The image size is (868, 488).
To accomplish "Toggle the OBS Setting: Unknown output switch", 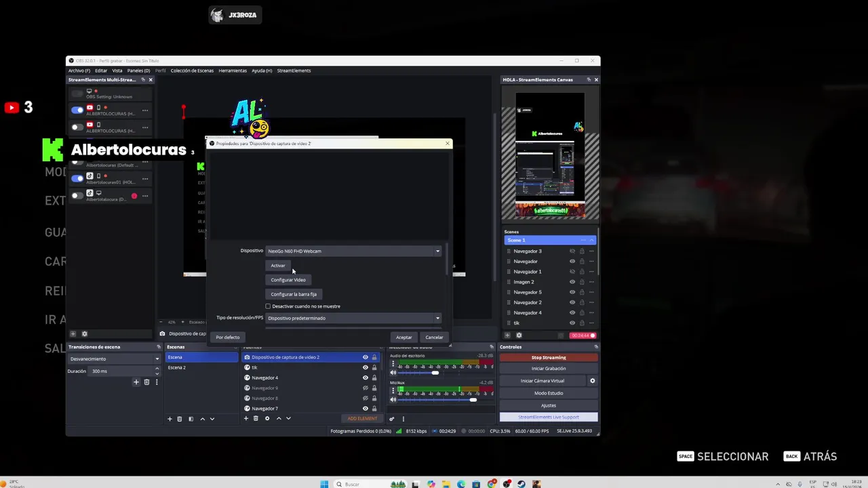I will point(77,93).
